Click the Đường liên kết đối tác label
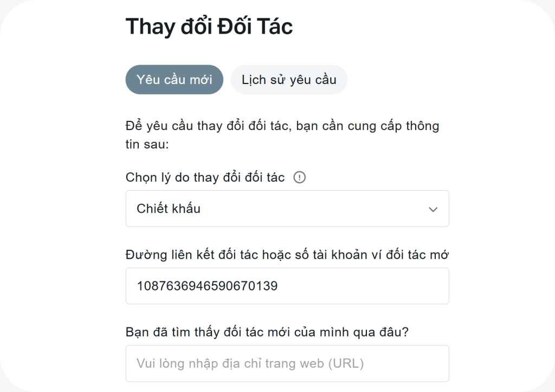The height and width of the screenshot is (392, 555). 287,255
